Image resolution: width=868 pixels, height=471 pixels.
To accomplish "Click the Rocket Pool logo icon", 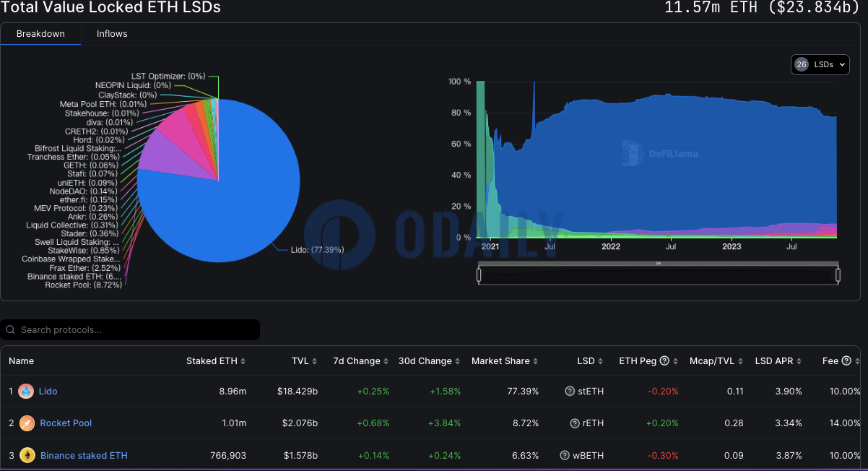I will [x=26, y=423].
